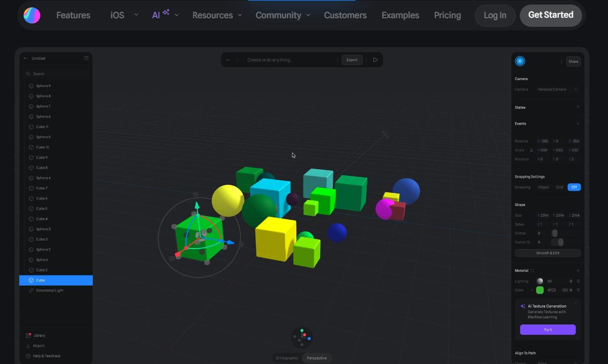Click the blue axis arrow of the transform gizmo
608x364 pixels.
pyautogui.click(x=231, y=242)
